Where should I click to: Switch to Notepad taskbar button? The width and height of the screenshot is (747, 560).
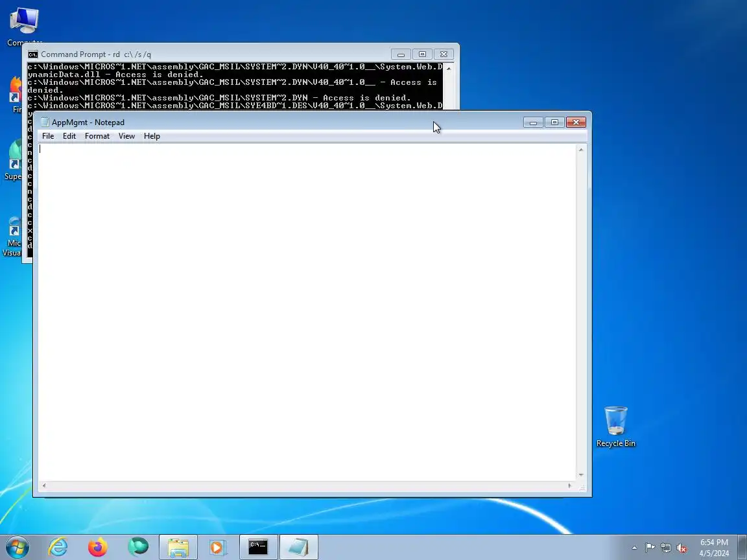pos(299,547)
